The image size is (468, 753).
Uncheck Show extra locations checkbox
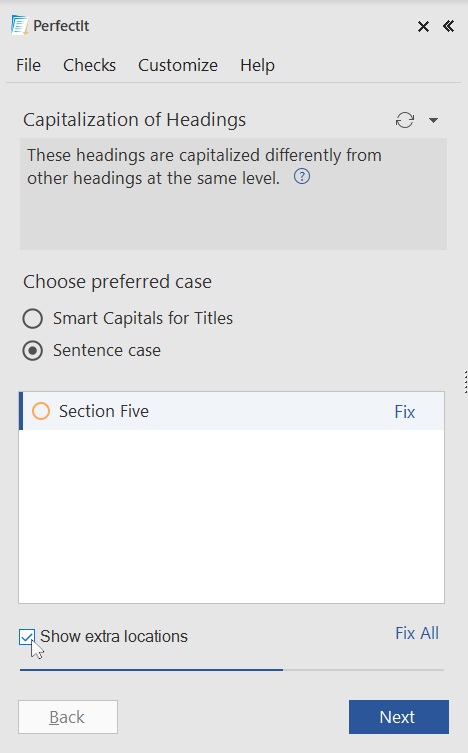27,637
